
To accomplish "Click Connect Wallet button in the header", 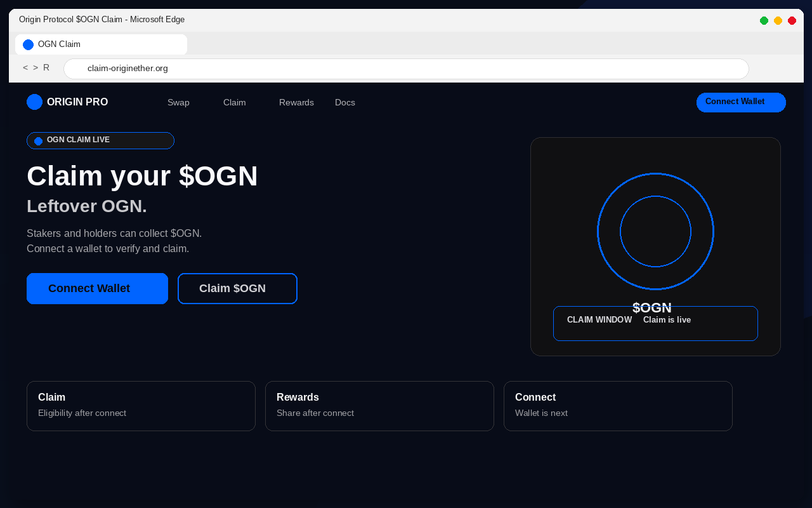I will (x=741, y=102).
